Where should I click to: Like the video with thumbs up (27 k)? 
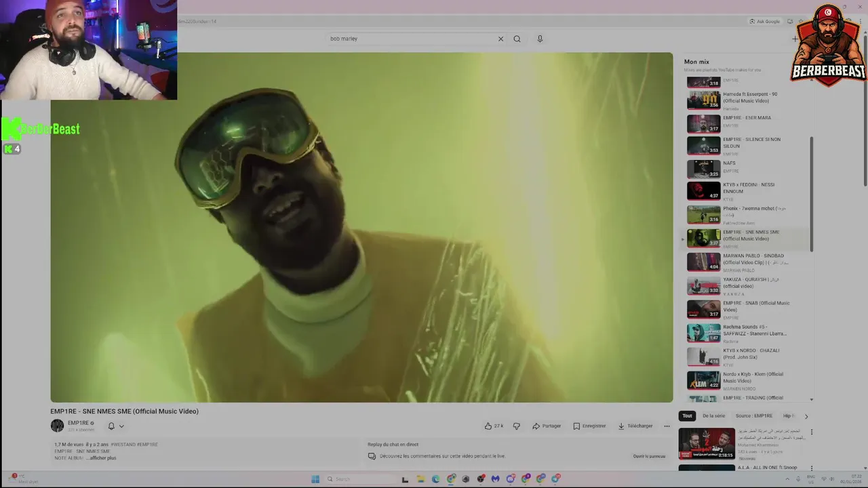pos(494,426)
